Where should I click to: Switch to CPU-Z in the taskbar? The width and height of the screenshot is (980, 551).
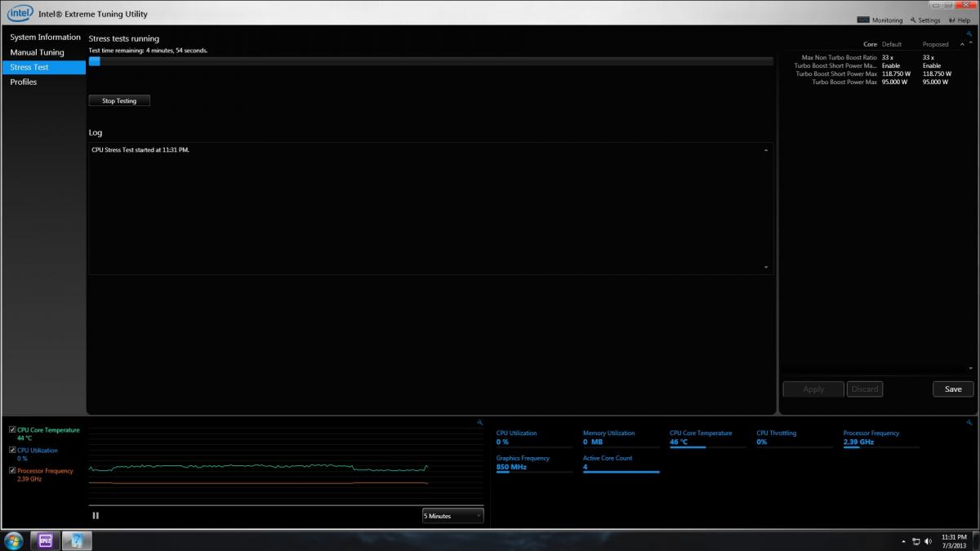coord(45,540)
